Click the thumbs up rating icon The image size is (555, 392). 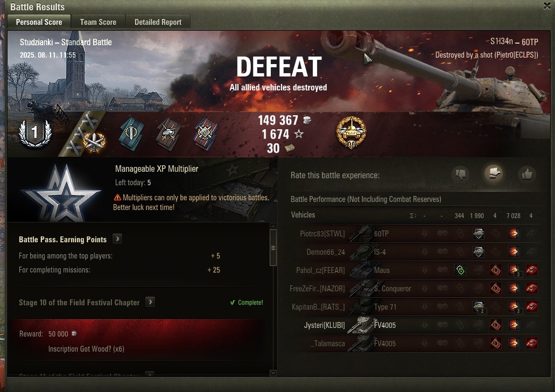click(527, 174)
